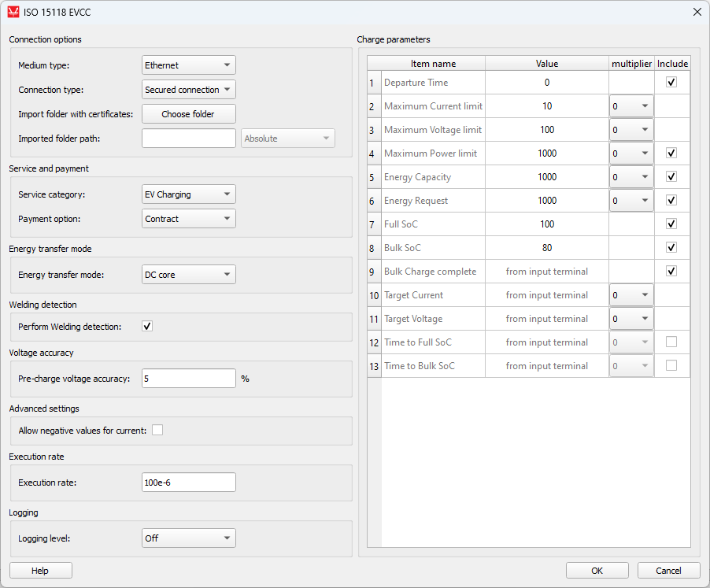710x588 pixels.
Task: Click the Departure Time item name cell
Action: pyautogui.click(x=434, y=83)
